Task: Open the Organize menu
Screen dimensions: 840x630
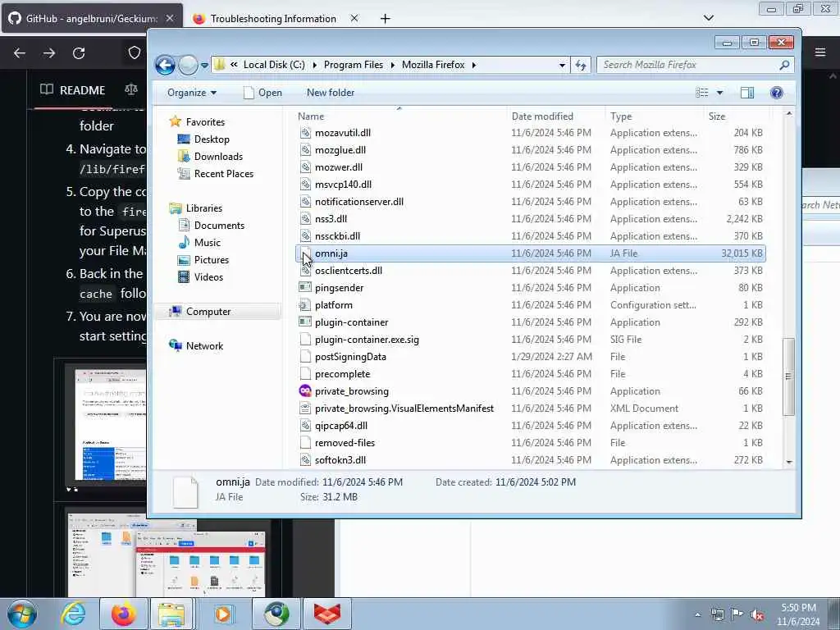Action: (x=192, y=93)
